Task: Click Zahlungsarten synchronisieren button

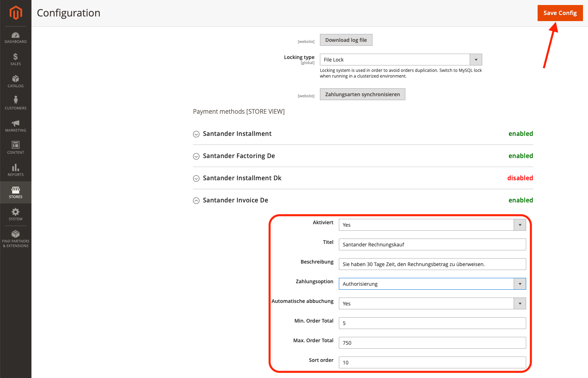Action: coord(362,94)
